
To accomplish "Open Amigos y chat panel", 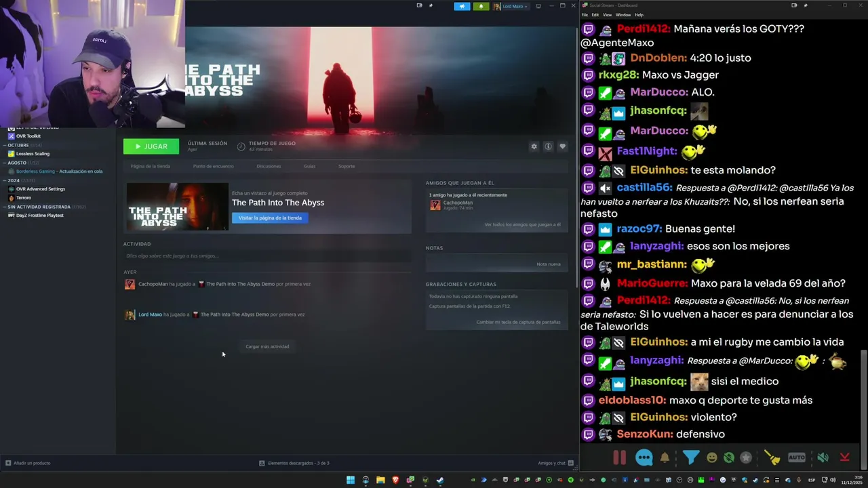I will click(x=555, y=463).
